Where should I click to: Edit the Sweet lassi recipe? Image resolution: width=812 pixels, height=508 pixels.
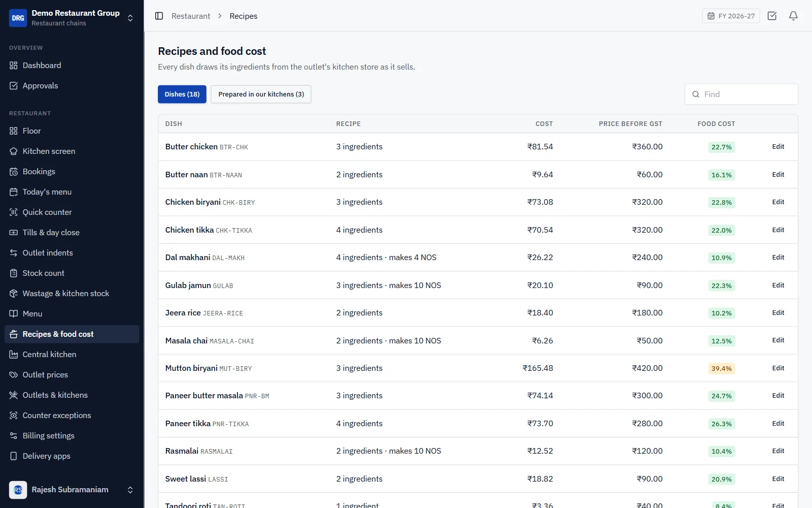click(x=778, y=479)
